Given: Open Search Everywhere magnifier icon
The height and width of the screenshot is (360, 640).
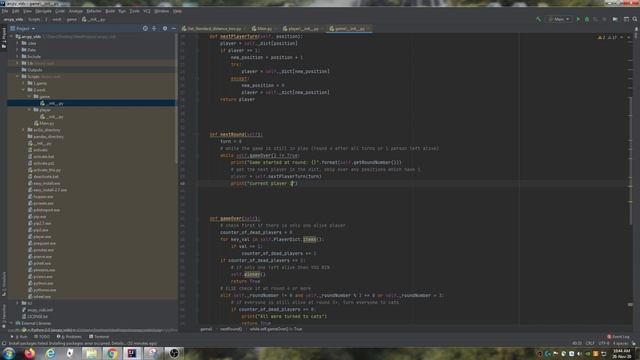Looking at the screenshot, I should point(635,19).
